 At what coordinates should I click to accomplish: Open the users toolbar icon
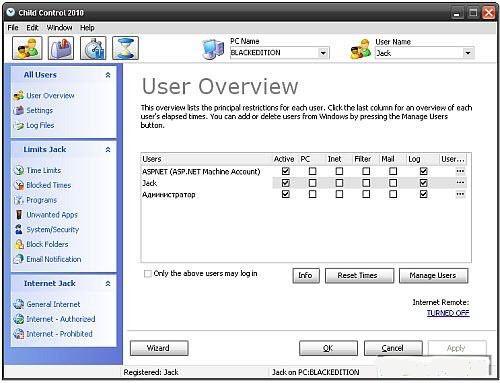tap(27, 48)
